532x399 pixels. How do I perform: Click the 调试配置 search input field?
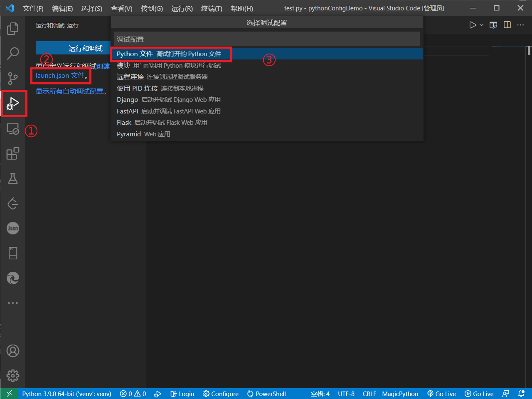(x=267, y=39)
